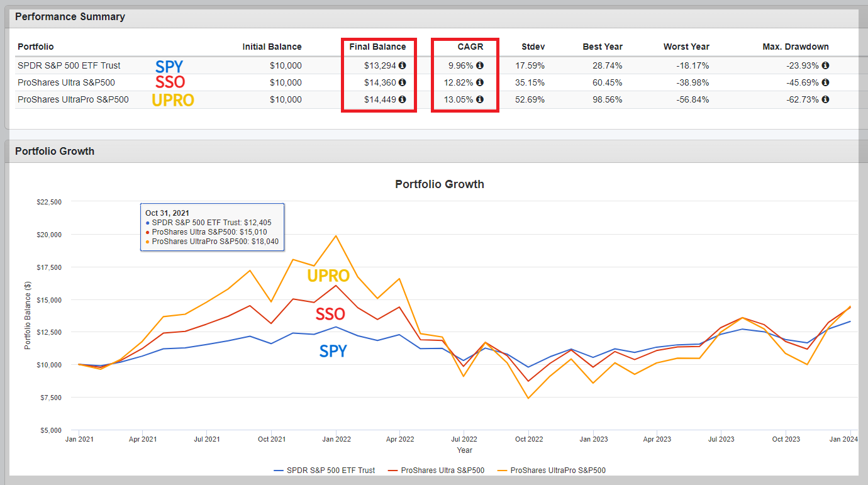Click the Jan 2022 x-axis label

point(337,439)
